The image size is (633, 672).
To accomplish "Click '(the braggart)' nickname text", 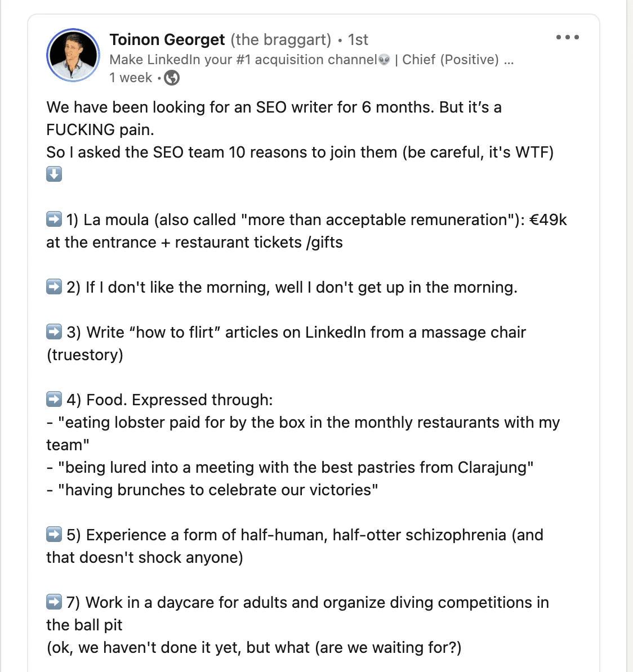I will (280, 39).
